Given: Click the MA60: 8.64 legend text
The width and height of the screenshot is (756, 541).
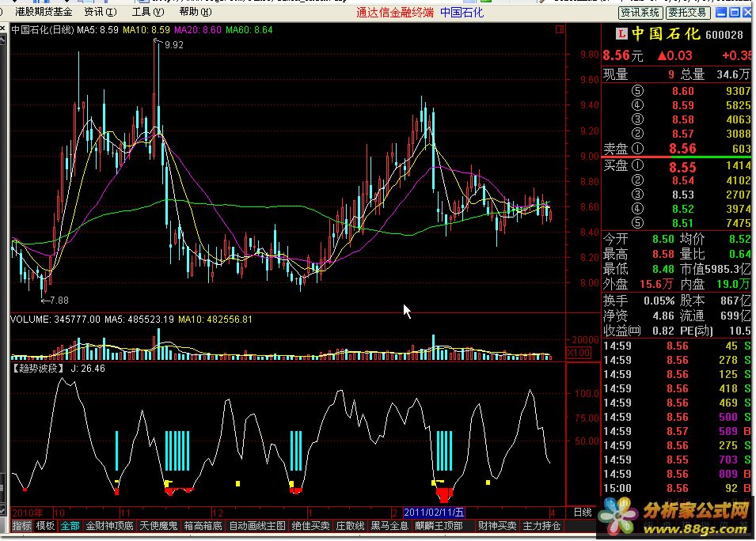Looking at the screenshot, I should point(249,30).
